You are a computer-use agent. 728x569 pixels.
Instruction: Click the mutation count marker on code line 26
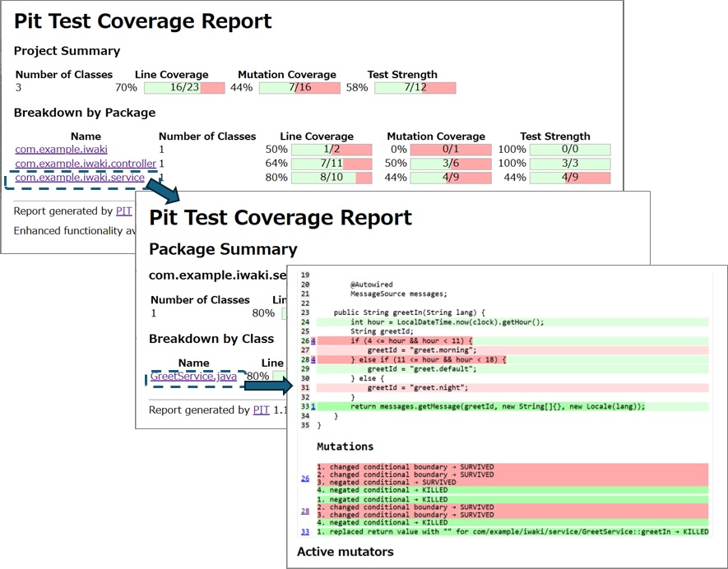[x=313, y=341]
